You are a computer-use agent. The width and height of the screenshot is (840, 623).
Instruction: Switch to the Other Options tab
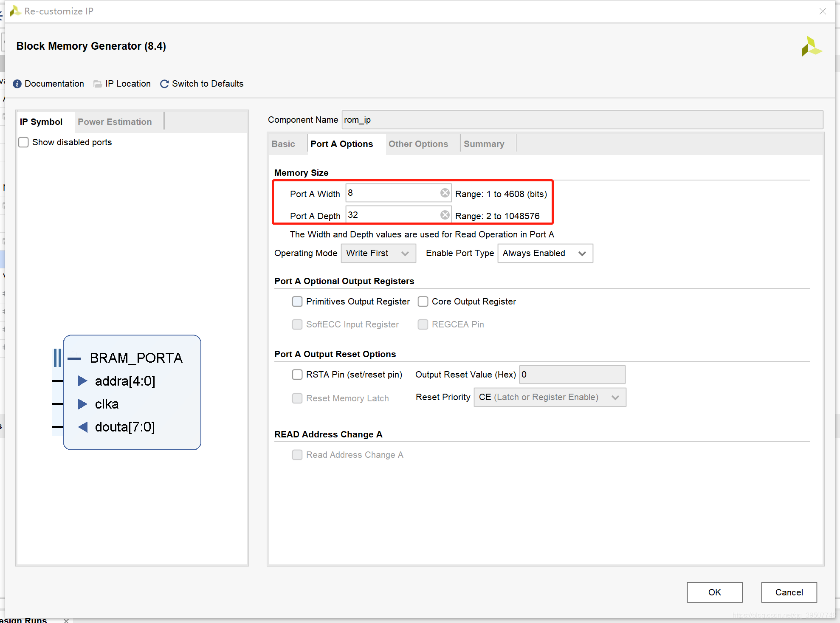click(x=418, y=144)
